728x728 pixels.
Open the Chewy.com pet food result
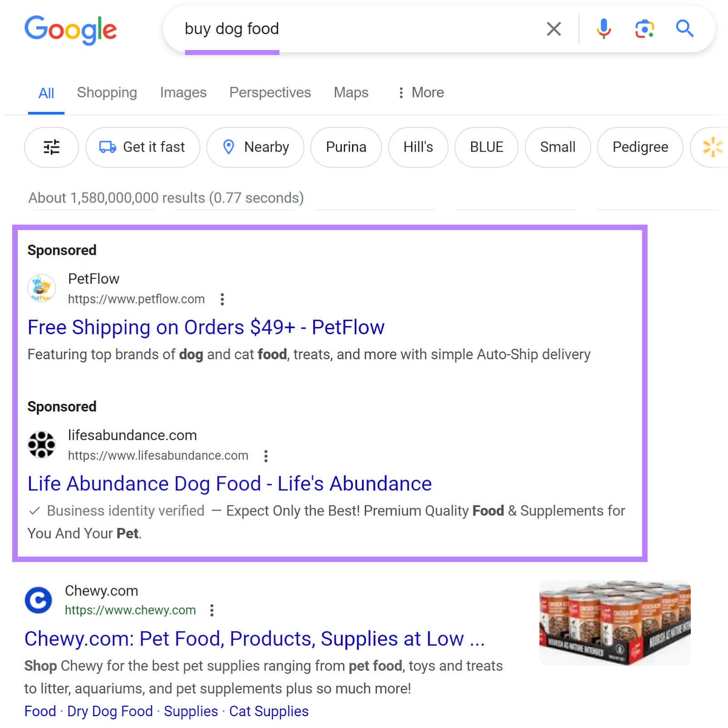point(255,639)
